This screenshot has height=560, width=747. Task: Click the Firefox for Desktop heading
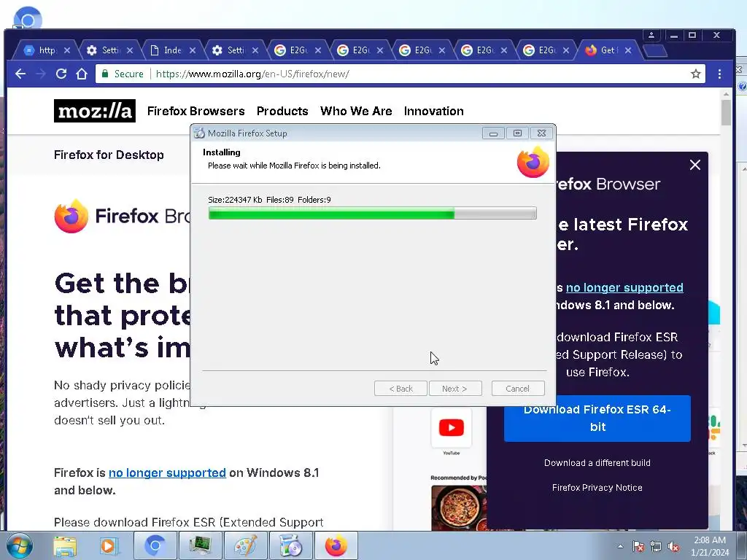pos(109,155)
